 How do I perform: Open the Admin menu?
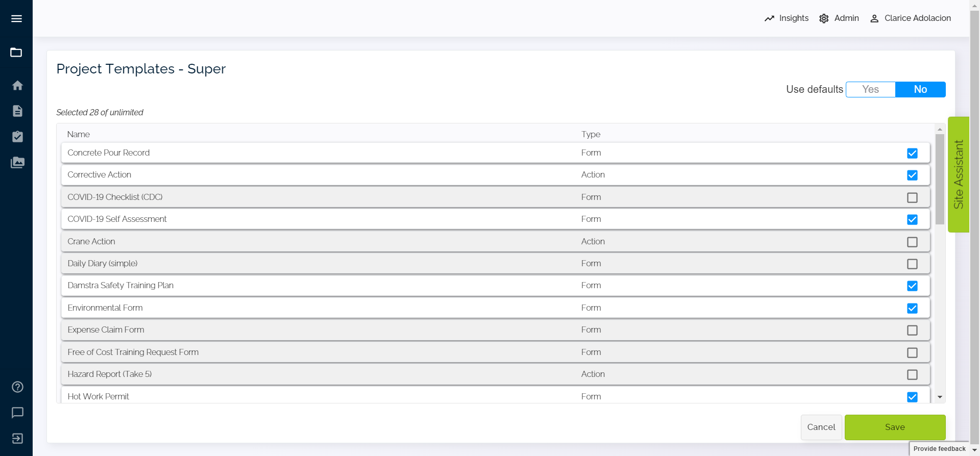[x=839, y=18]
